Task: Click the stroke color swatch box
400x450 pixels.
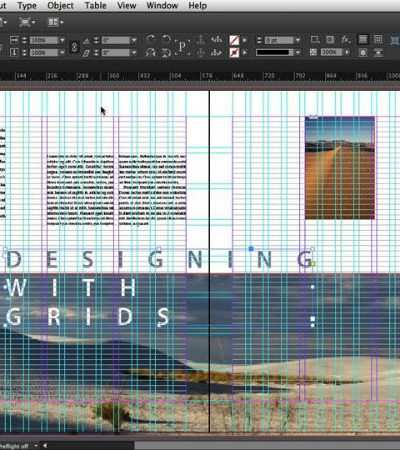Action: (x=234, y=52)
